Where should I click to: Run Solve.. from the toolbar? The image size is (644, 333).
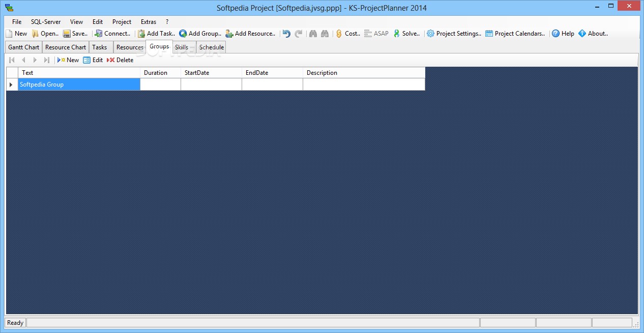tap(406, 34)
